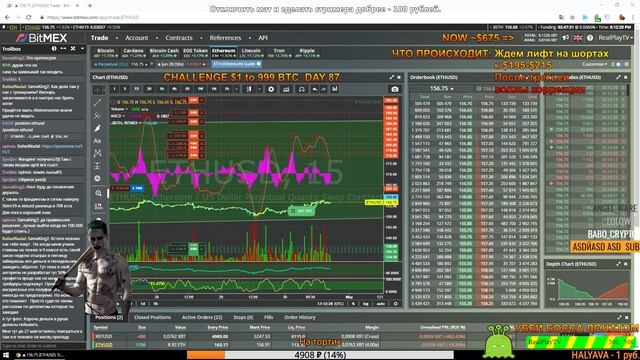640x360 pixels.
Task: Select the pitchfork drawing tool
Action: pyautogui.click(x=98, y=116)
